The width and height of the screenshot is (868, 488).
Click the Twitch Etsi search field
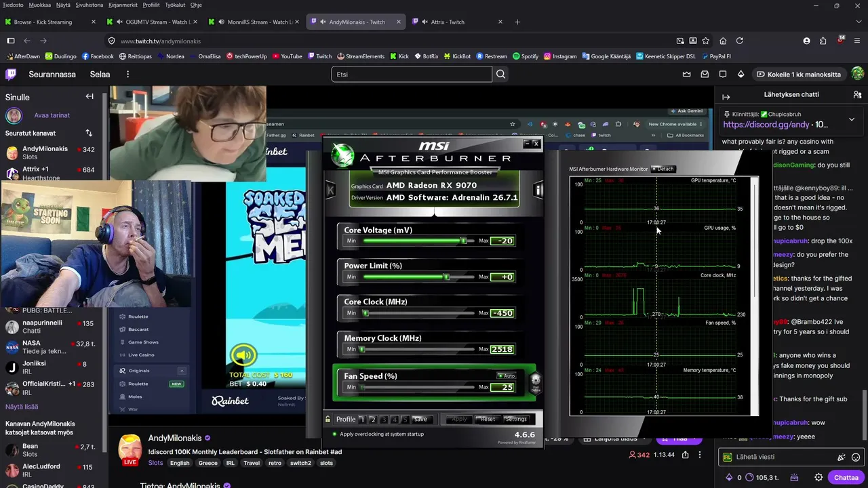pos(412,74)
